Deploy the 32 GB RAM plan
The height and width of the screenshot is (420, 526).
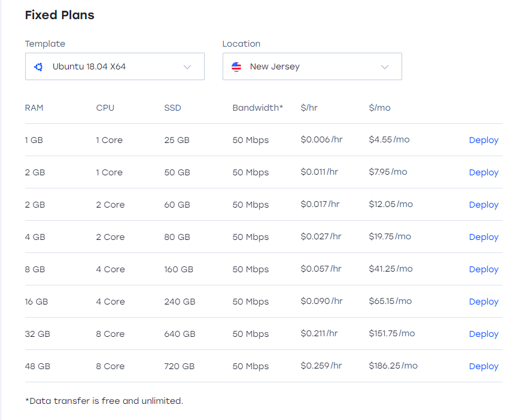coord(484,334)
